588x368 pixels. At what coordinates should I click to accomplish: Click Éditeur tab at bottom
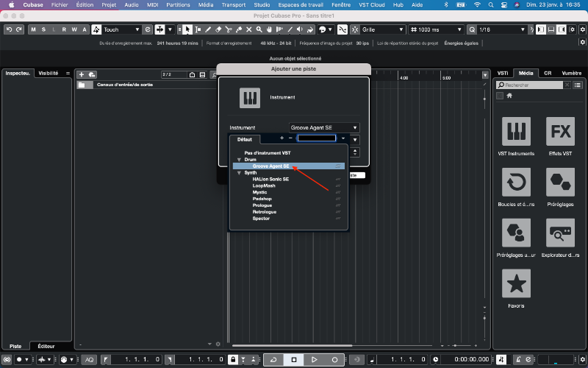click(46, 346)
